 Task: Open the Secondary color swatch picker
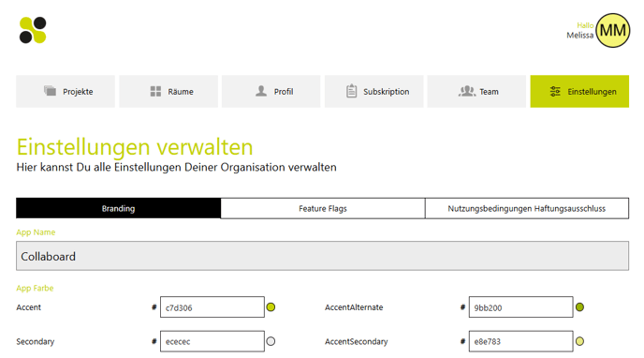tap(271, 341)
